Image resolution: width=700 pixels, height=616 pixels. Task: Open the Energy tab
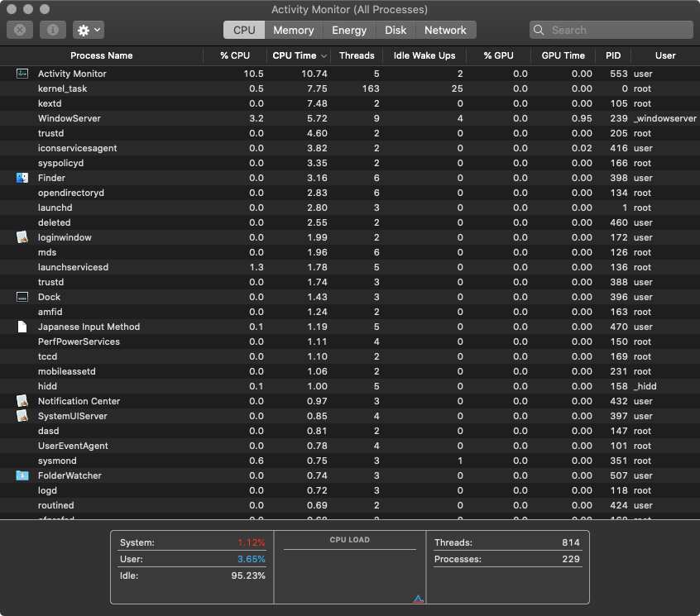(349, 30)
